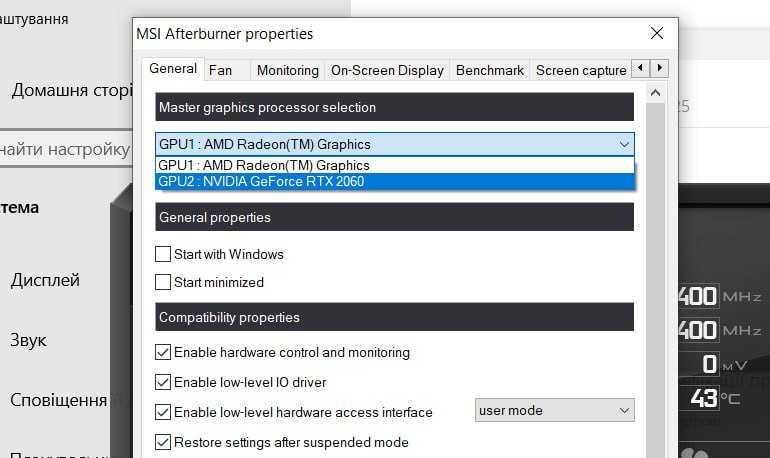This screenshot has height=458, width=770.
Task: Close the MSI Afterburner properties dialog
Action: coord(656,33)
